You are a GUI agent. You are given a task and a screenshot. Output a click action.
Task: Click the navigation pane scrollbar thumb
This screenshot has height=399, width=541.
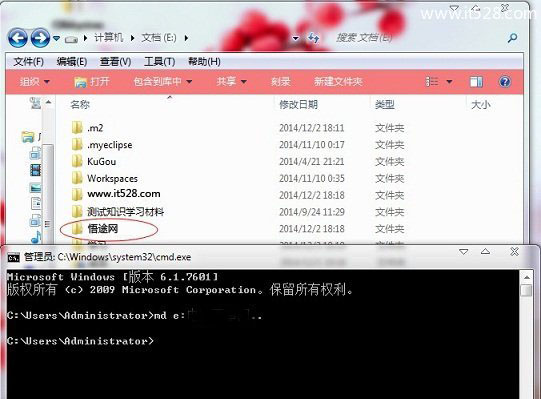click(48, 193)
